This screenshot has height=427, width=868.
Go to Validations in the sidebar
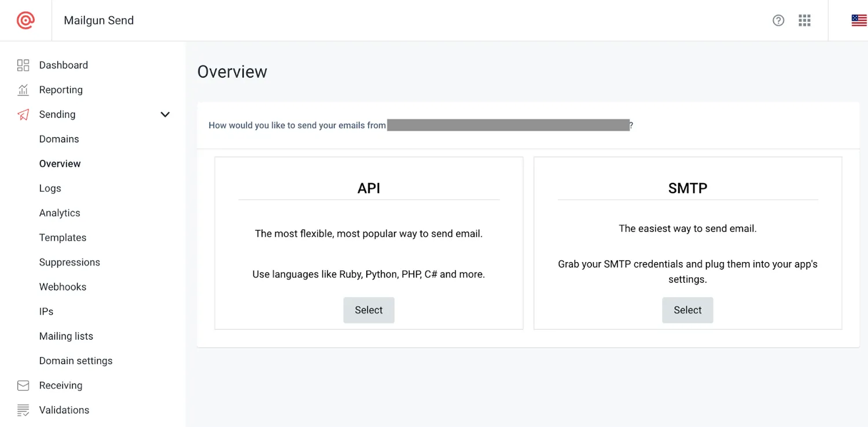[x=64, y=410]
